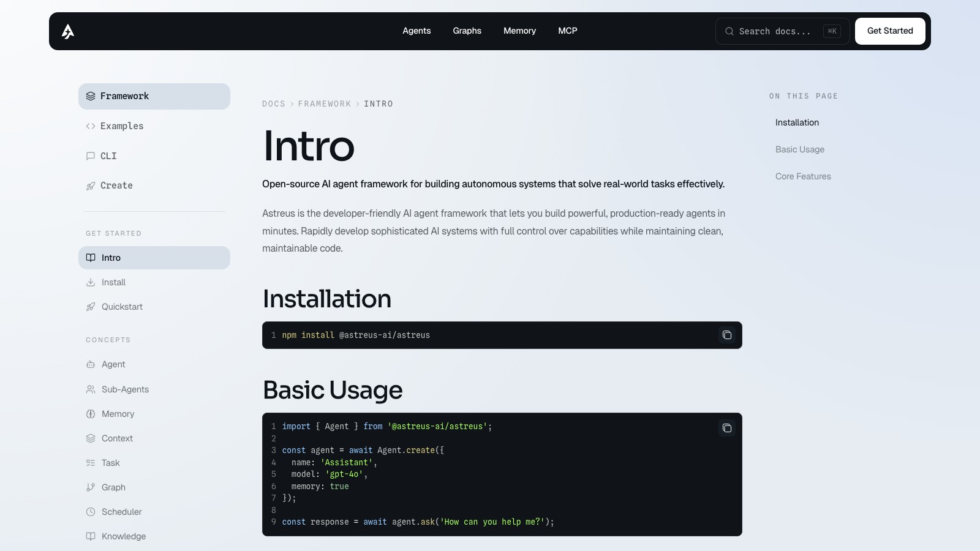980x551 pixels.
Task: Click the Search docs input field
Action: 782,31
